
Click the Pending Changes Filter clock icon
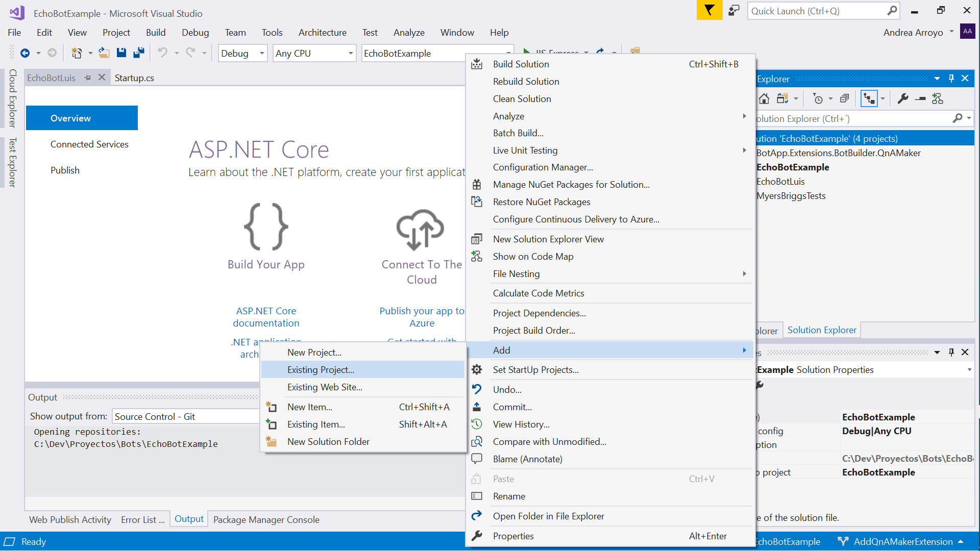point(818,99)
